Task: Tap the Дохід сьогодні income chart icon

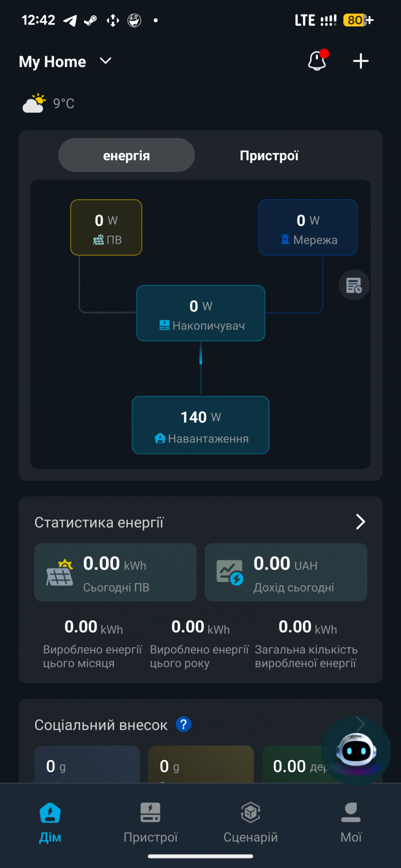Action: (x=230, y=572)
